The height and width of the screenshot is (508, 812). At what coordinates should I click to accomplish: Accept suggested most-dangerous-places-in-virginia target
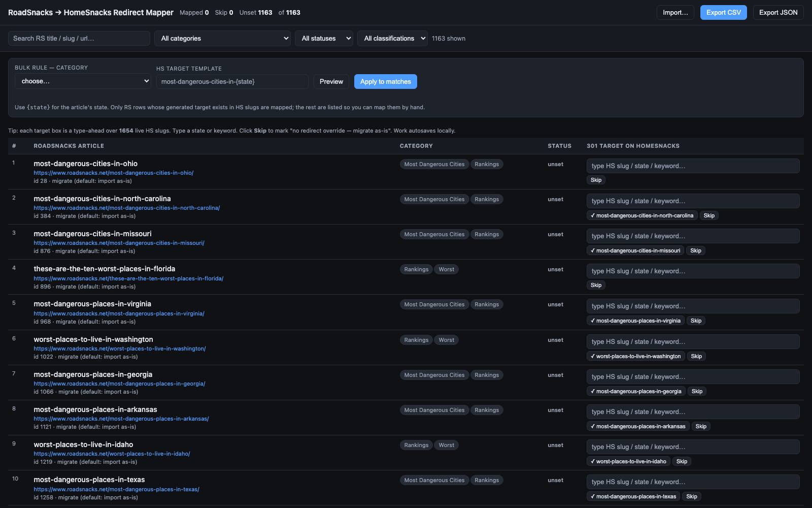point(635,321)
